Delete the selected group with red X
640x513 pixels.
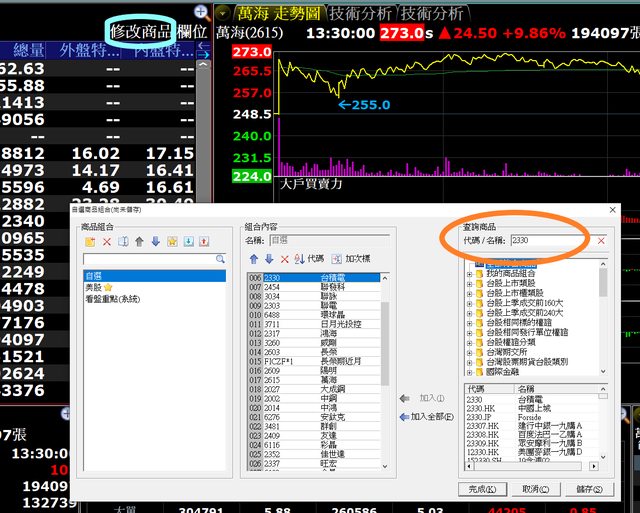108,241
